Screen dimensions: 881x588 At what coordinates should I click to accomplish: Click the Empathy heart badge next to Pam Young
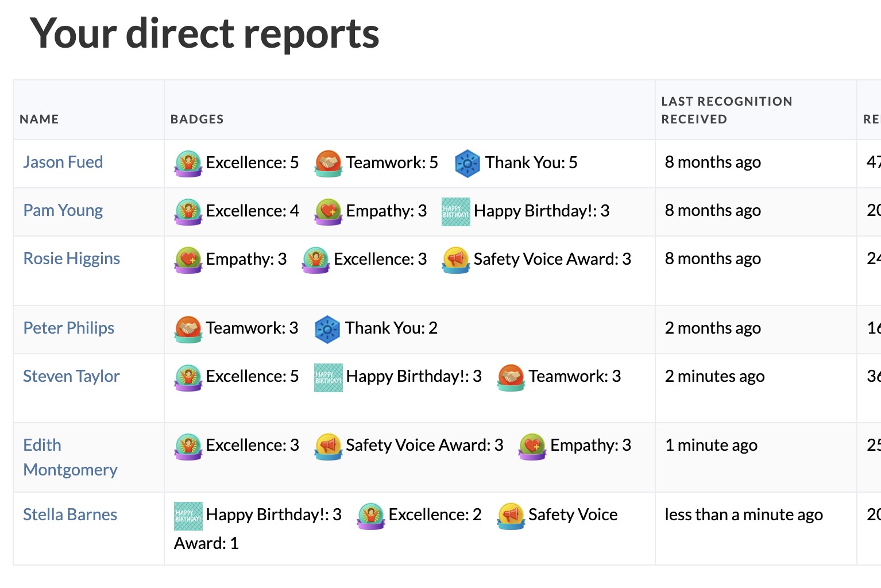(x=328, y=211)
